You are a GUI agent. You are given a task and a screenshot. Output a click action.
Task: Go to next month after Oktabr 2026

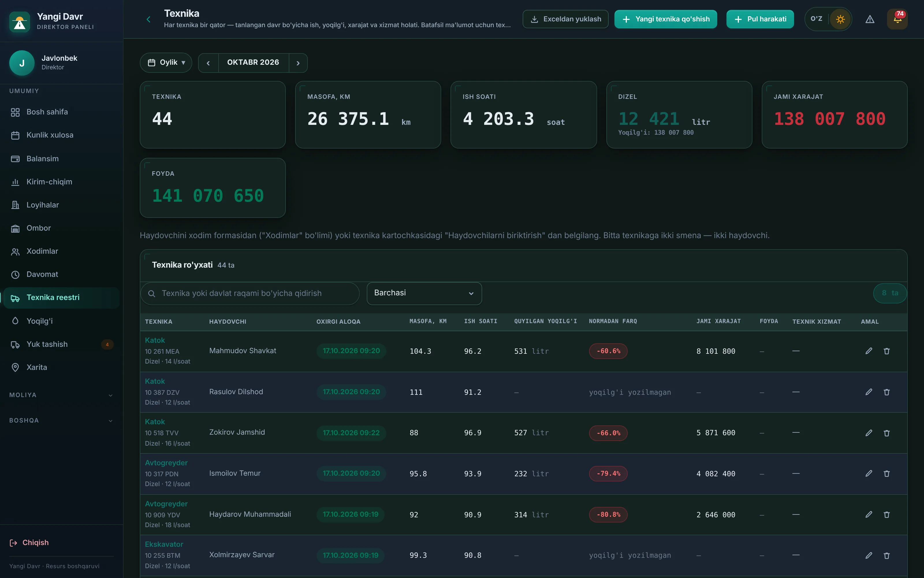[298, 63]
